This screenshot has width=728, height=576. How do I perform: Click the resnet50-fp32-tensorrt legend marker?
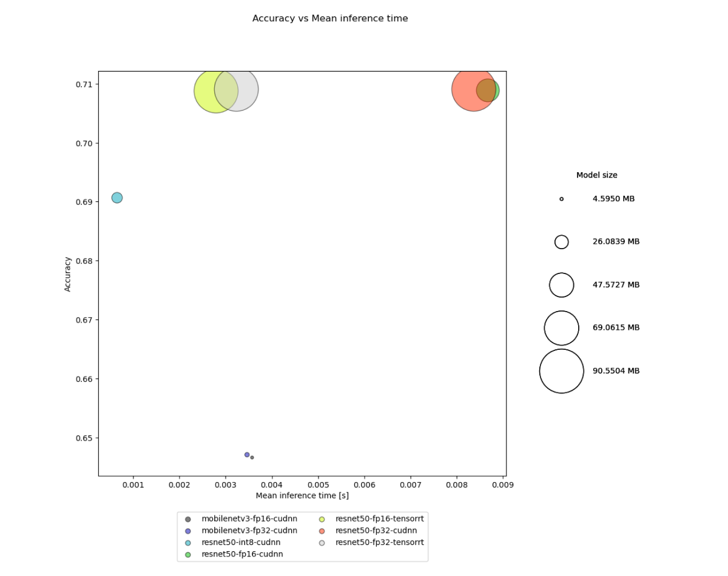tap(322, 543)
